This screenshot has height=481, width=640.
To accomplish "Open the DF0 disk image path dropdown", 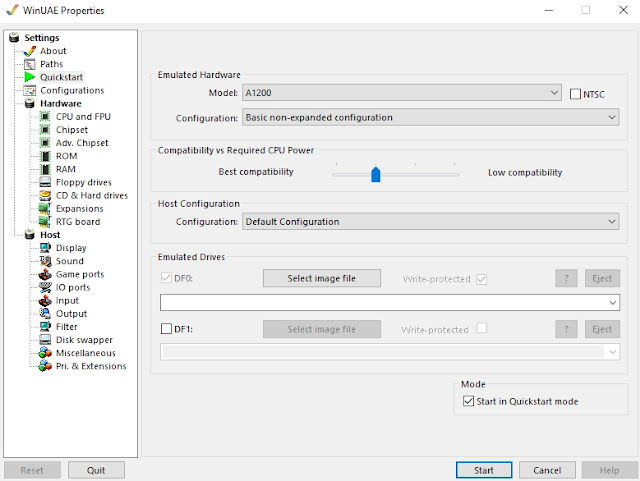I will [x=390, y=303].
